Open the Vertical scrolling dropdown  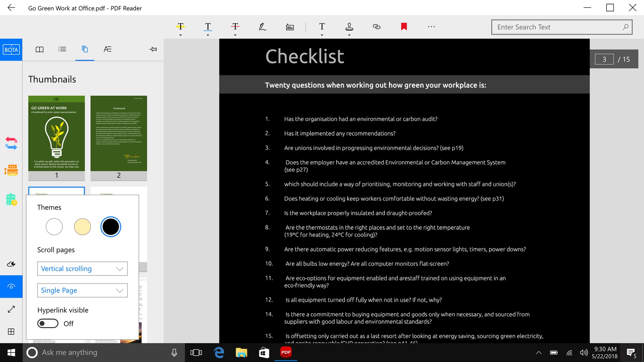[82, 268]
